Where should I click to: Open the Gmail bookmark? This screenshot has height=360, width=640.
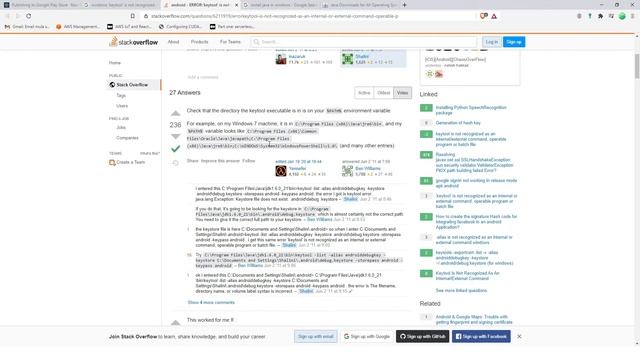[x=26, y=27]
